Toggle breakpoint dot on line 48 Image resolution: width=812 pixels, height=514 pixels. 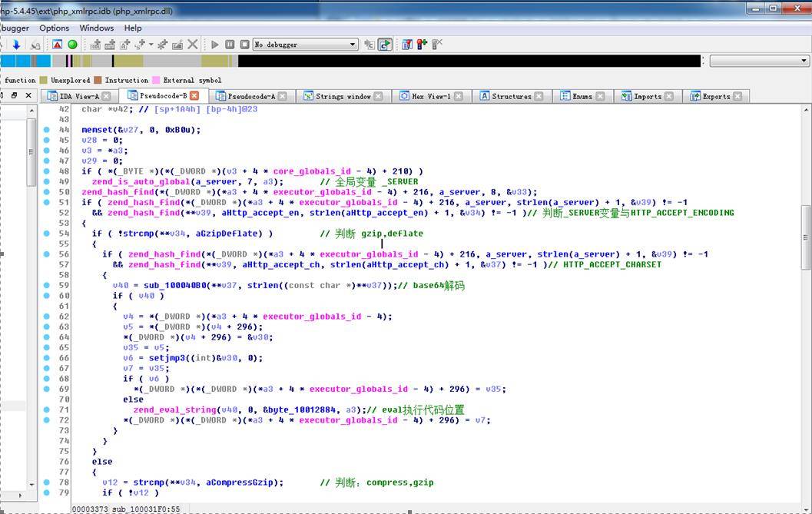tap(47, 171)
